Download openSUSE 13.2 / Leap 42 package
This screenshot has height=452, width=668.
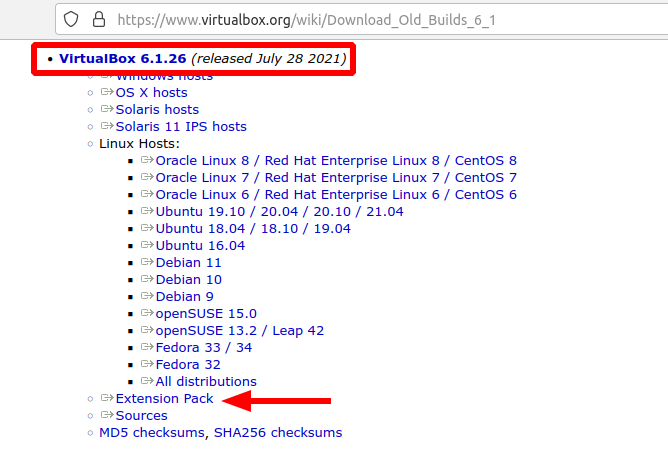[x=240, y=331]
